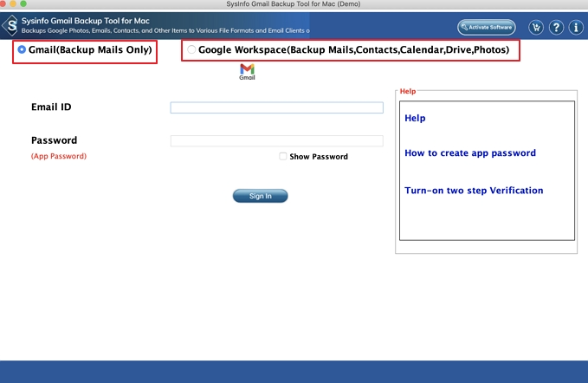
Task: Click the Password label
Action: (x=54, y=140)
